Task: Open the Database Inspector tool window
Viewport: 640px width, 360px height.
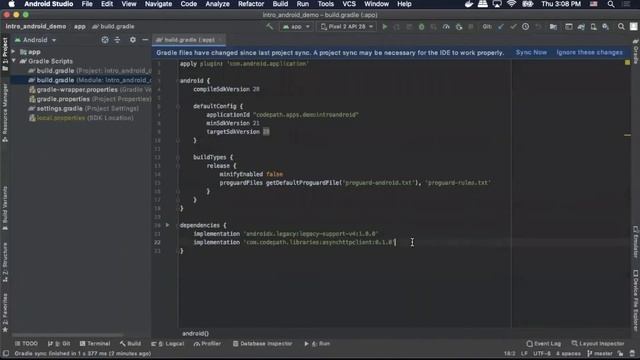Action: [262, 344]
